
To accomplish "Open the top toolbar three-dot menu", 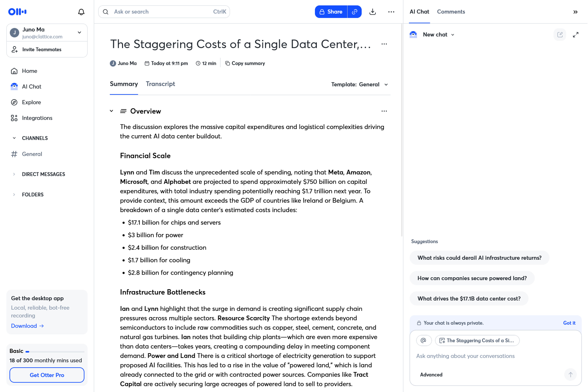I will (391, 12).
